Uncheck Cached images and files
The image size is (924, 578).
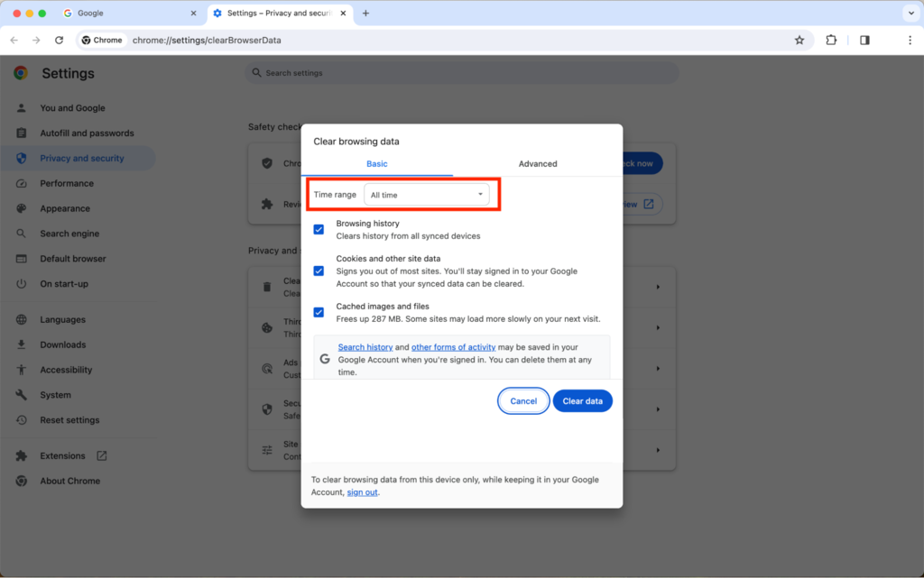click(319, 312)
